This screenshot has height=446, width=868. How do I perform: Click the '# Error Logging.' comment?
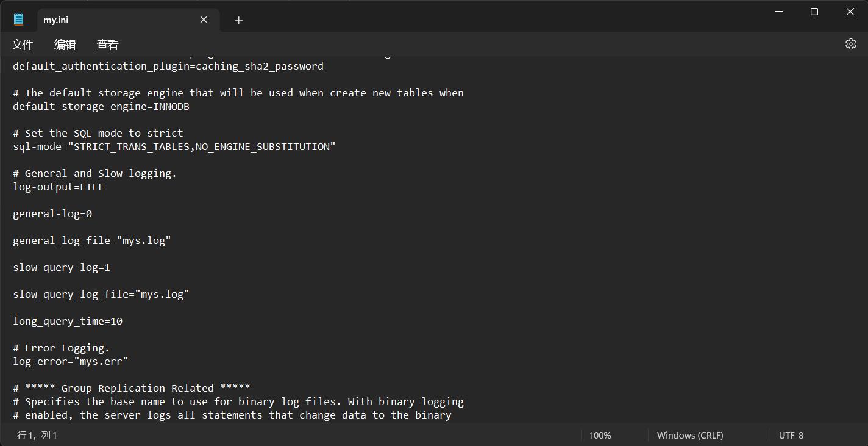point(62,348)
